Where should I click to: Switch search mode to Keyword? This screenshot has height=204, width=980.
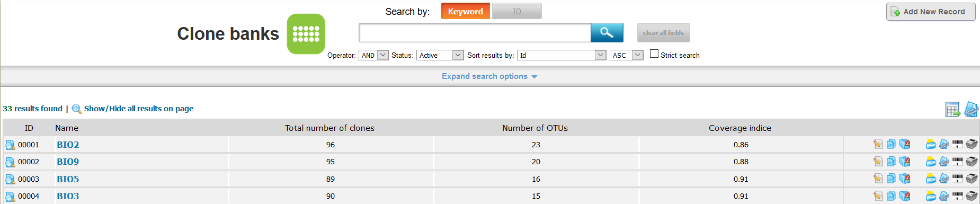click(465, 11)
